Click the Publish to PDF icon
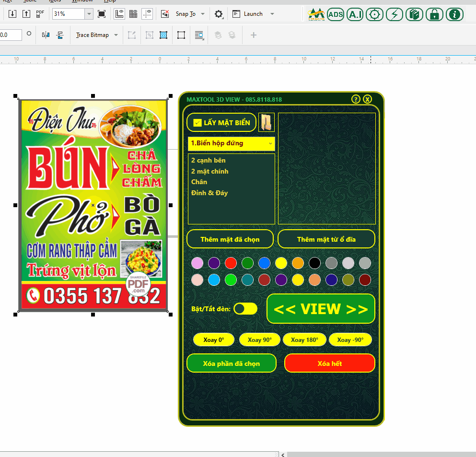The height and width of the screenshot is (457, 476). [x=40, y=14]
